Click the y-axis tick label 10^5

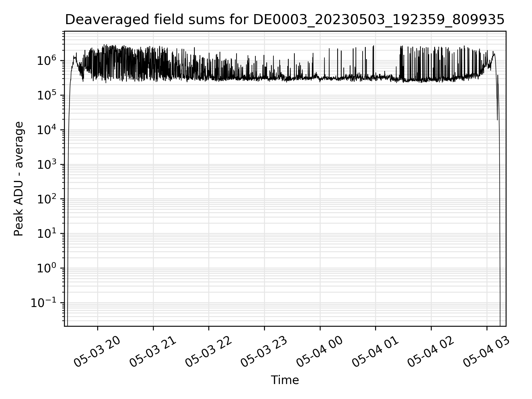click(47, 95)
